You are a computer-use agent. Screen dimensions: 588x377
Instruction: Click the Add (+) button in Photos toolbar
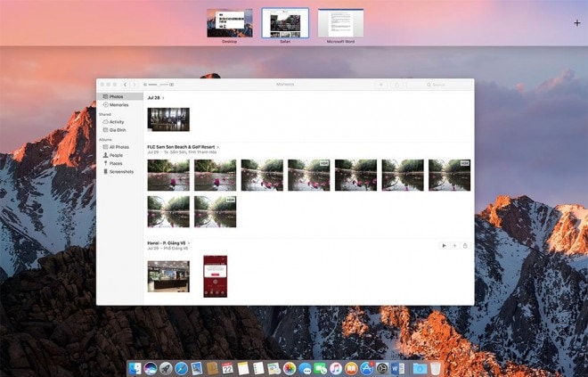(x=381, y=85)
